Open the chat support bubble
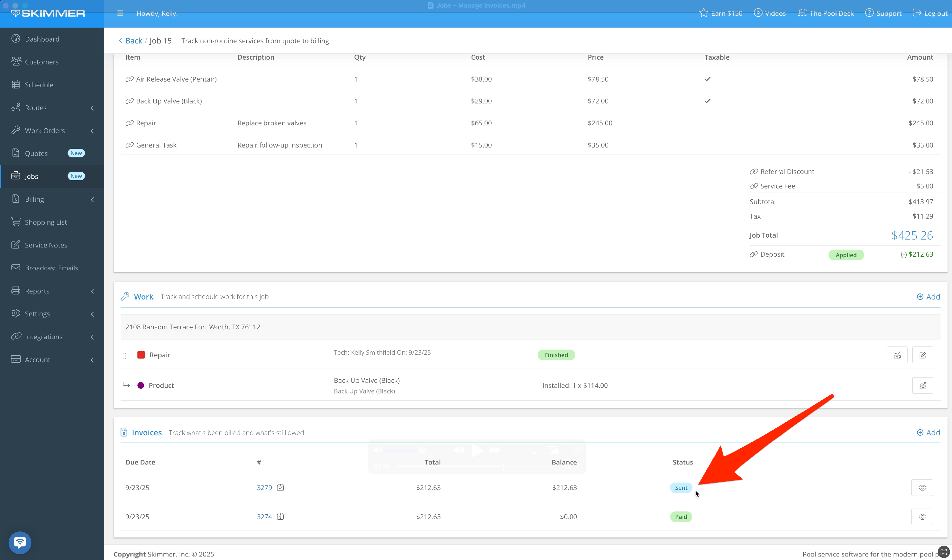 [20, 543]
